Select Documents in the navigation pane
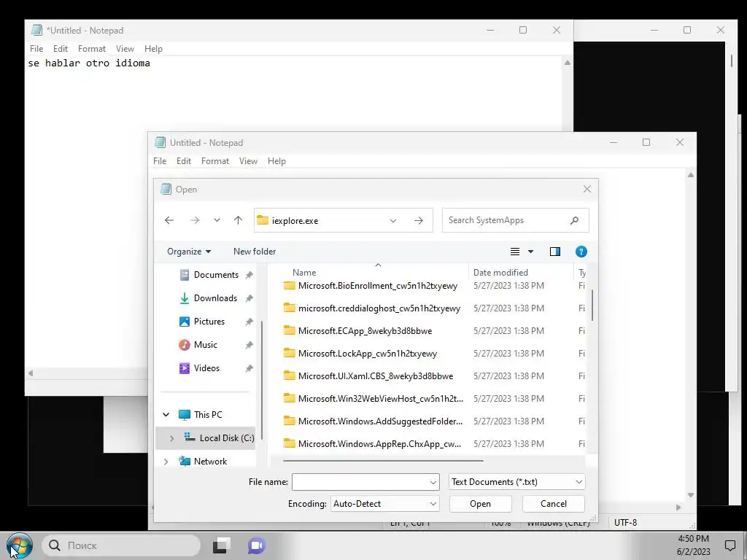 pyautogui.click(x=216, y=275)
